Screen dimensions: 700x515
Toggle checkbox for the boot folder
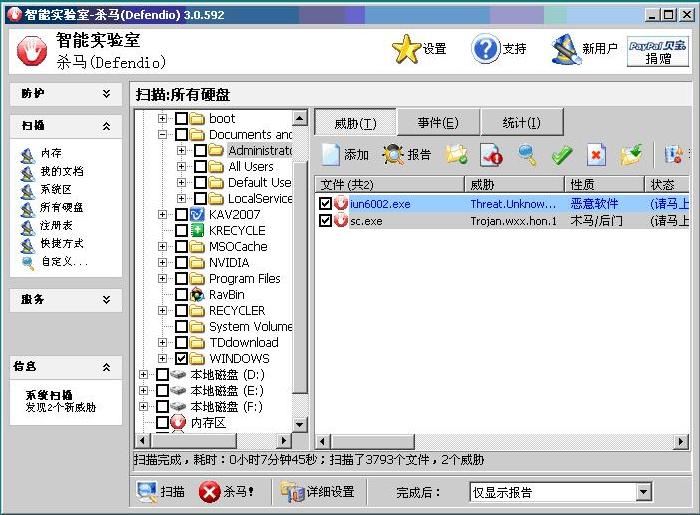tap(181, 119)
